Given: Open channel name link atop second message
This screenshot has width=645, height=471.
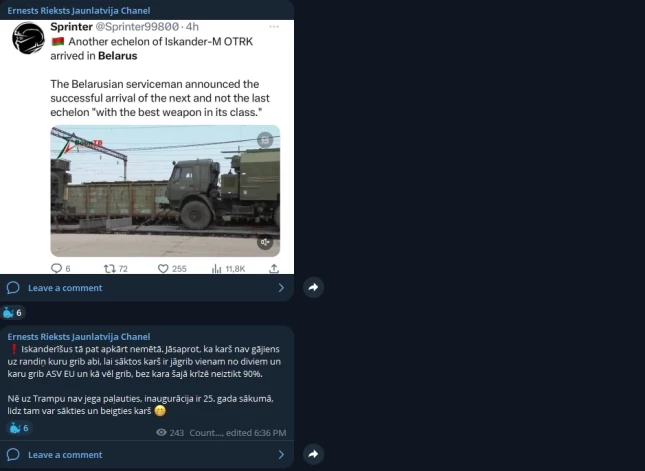Looking at the screenshot, I should coord(79,336).
